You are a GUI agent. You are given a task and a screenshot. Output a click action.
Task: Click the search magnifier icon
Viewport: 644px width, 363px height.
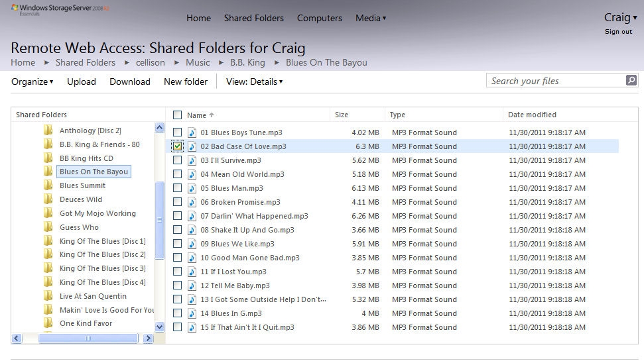[x=631, y=80]
